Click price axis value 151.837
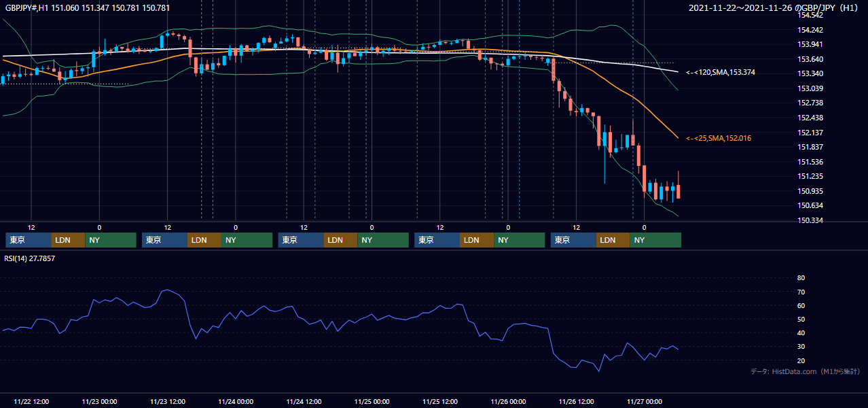Viewport: 868px width, 408px height. (x=810, y=147)
